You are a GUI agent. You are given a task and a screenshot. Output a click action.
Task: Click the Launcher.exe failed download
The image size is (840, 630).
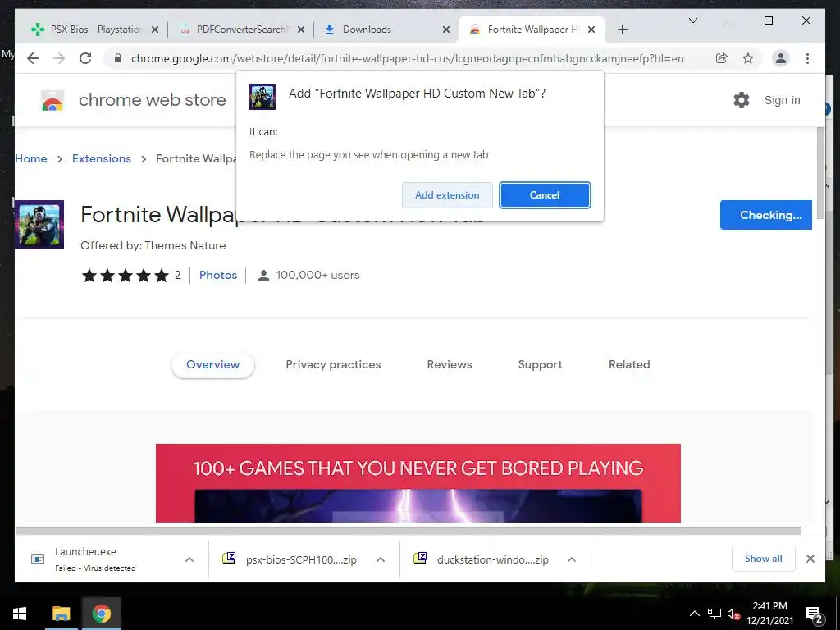95,559
